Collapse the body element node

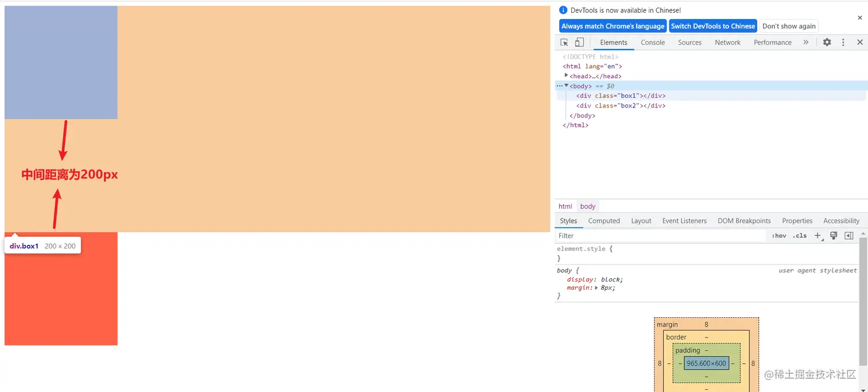coord(566,86)
